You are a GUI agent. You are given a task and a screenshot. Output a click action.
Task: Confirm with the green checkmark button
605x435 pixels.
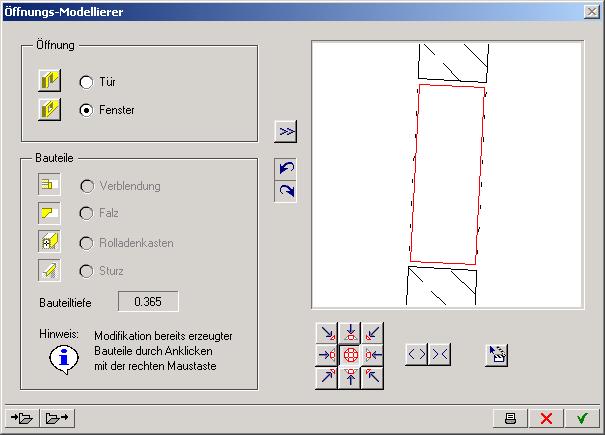pyautogui.click(x=582, y=418)
